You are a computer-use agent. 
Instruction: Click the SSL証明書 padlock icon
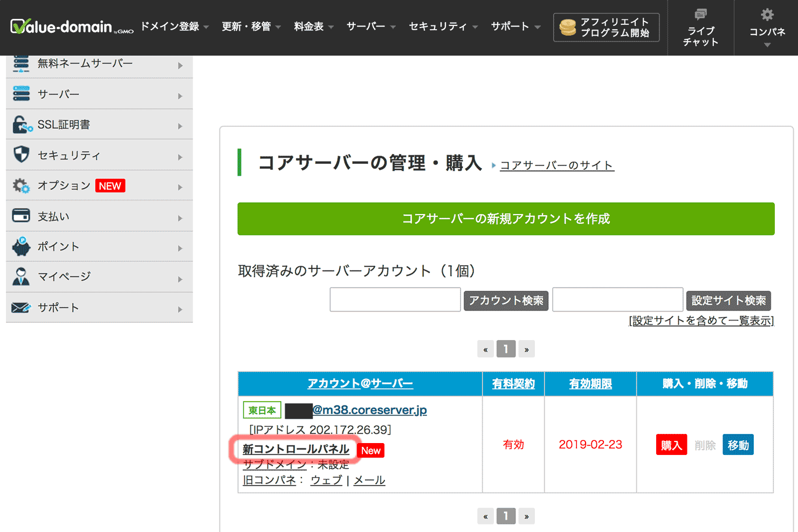click(x=22, y=125)
